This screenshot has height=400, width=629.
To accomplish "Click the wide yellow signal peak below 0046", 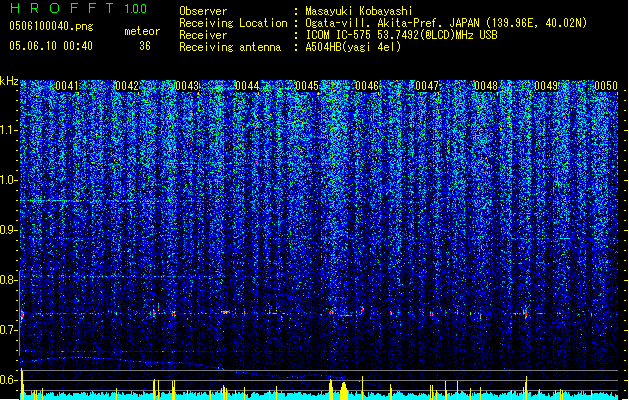I will coord(344,391).
